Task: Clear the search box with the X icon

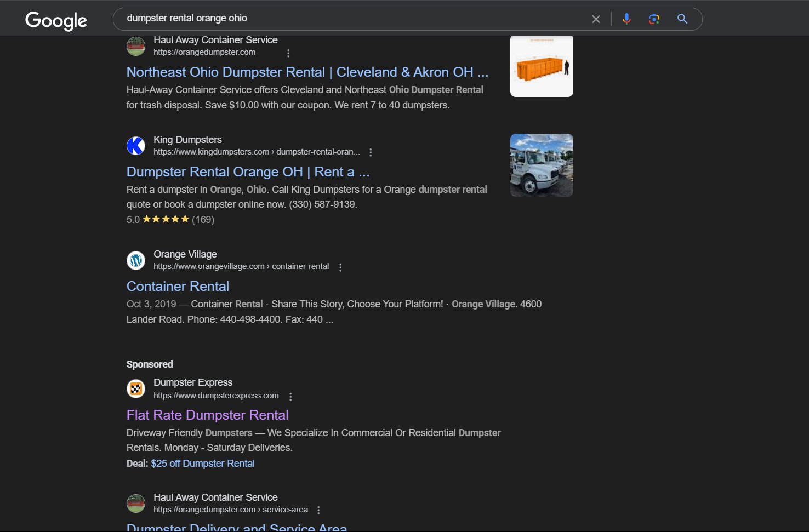Action: pos(595,18)
